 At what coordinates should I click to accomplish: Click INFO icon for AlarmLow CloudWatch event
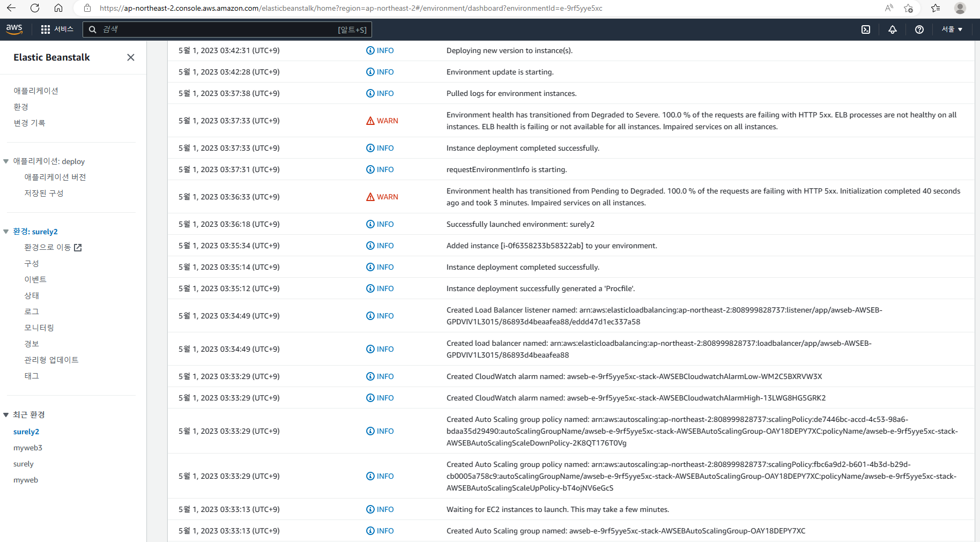pyautogui.click(x=370, y=376)
